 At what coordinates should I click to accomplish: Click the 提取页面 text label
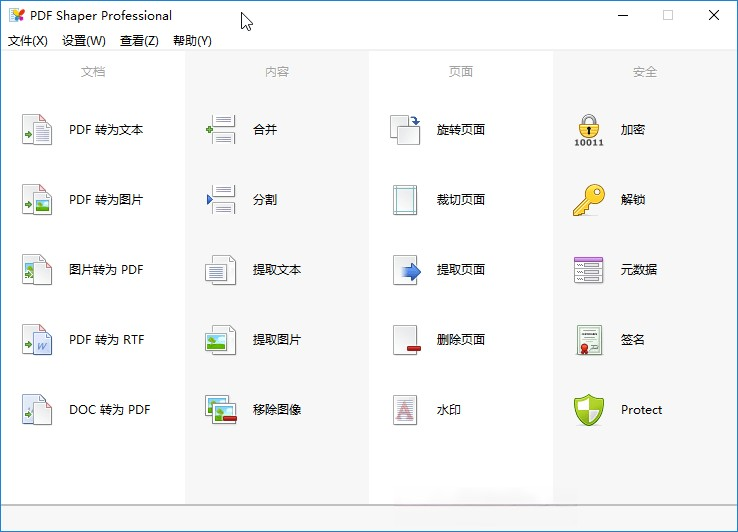click(x=461, y=270)
